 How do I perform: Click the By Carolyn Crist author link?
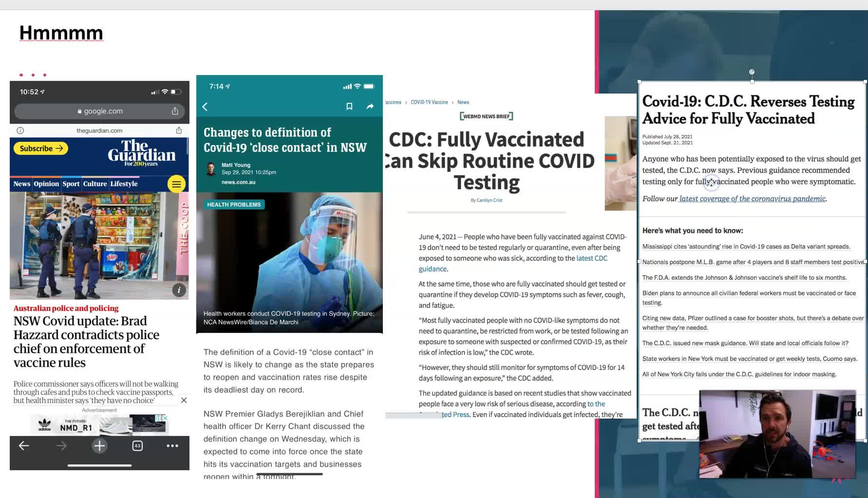point(486,200)
